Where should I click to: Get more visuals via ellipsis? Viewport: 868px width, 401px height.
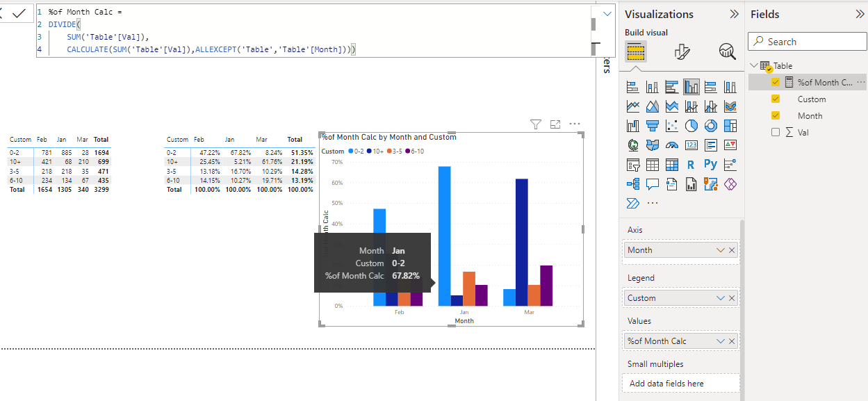[x=653, y=204]
